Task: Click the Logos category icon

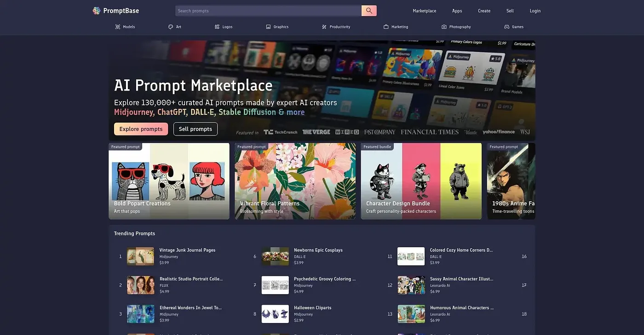Action: (x=217, y=27)
